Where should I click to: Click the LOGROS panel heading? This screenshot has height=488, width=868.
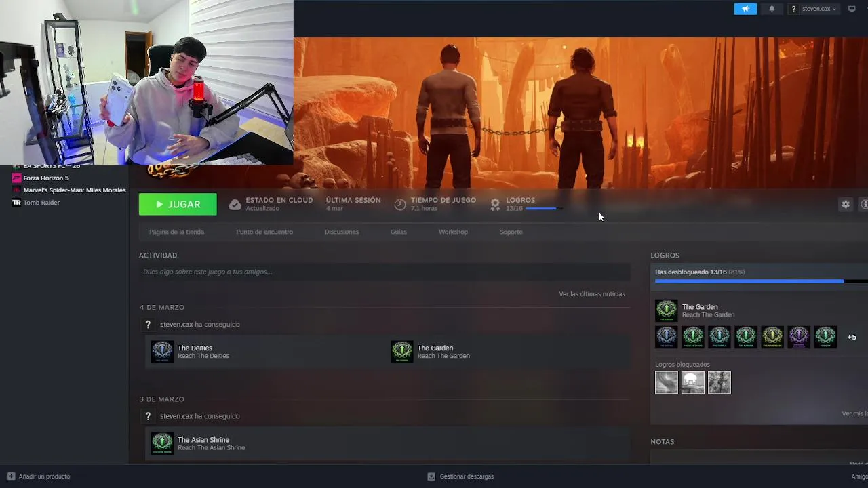point(665,256)
